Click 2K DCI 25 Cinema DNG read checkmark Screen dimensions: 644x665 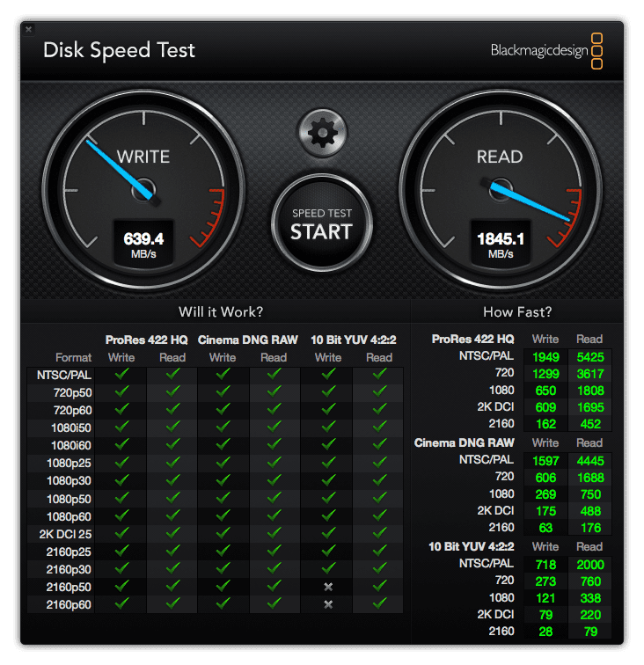click(274, 533)
